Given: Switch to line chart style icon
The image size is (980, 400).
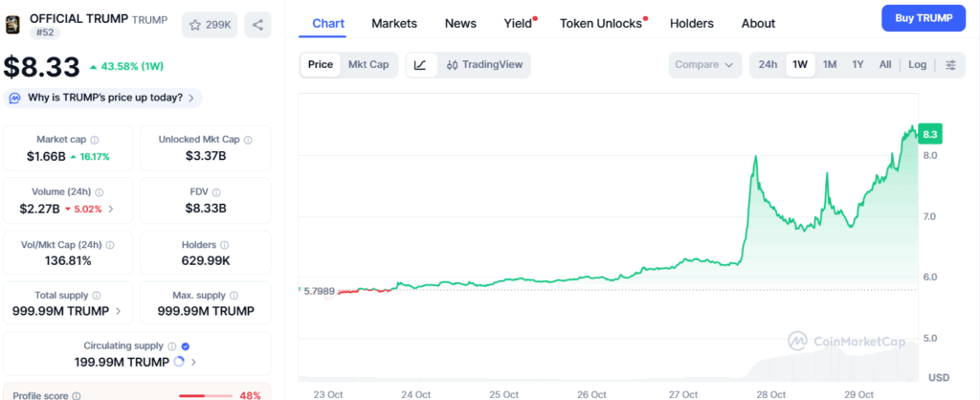Looking at the screenshot, I should click(x=420, y=65).
